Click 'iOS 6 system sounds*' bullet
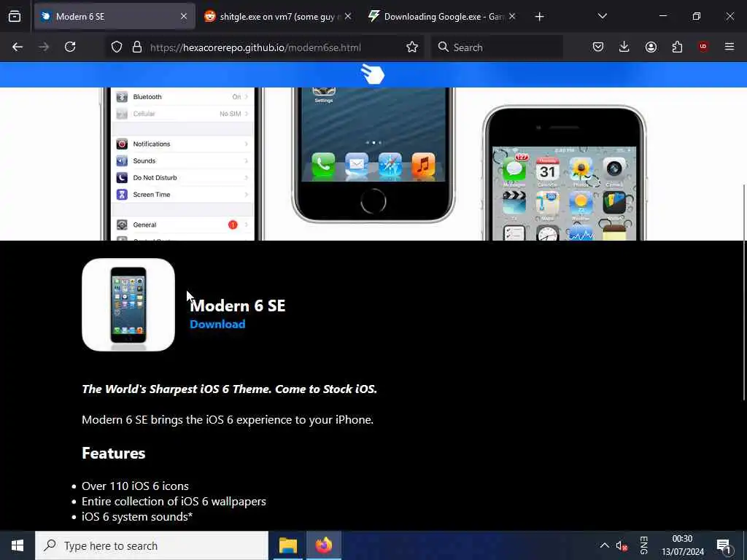 click(137, 517)
